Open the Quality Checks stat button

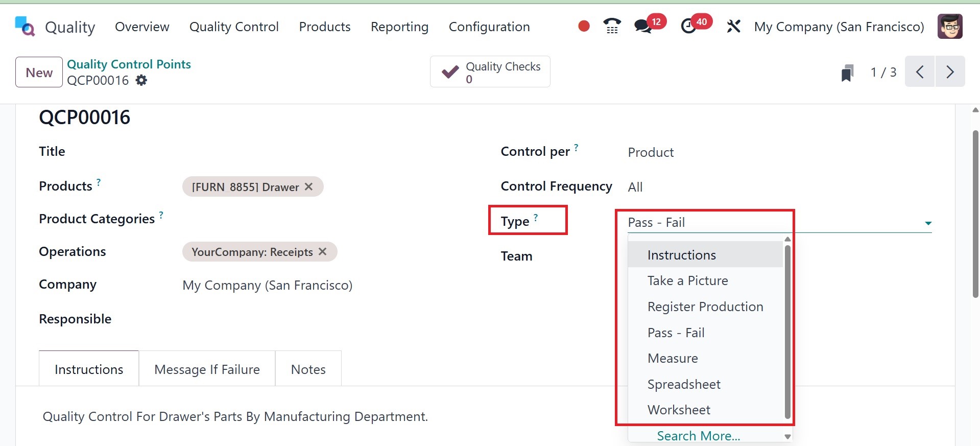pyautogui.click(x=490, y=72)
